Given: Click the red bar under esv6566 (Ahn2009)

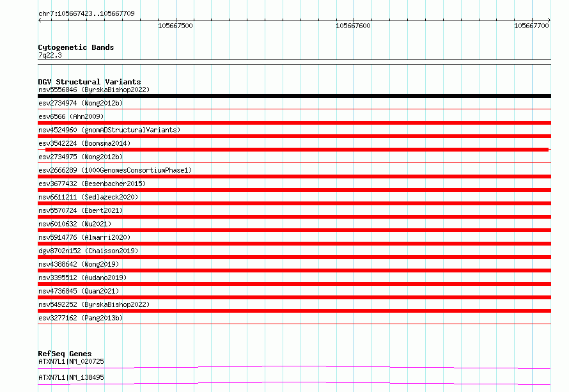Looking at the screenshot, I should (294, 123).
